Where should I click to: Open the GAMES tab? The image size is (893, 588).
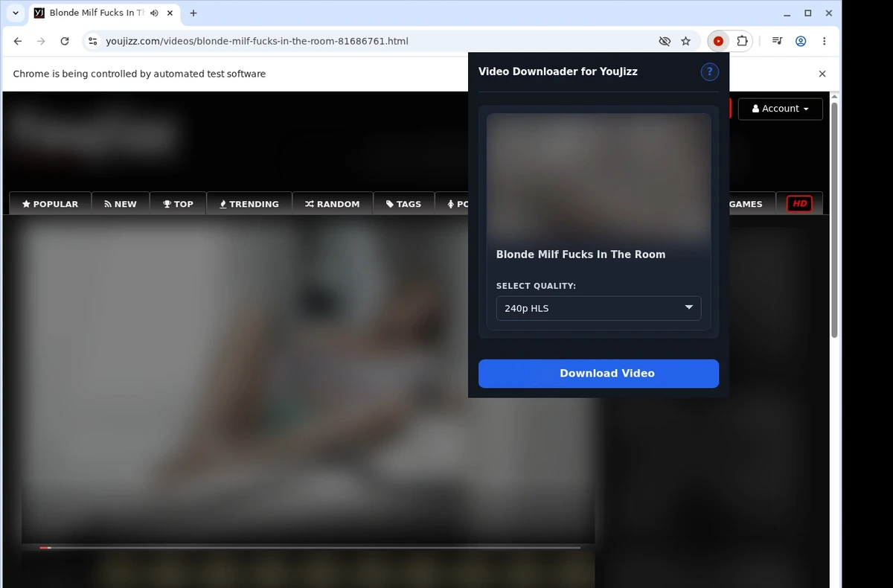746,203
